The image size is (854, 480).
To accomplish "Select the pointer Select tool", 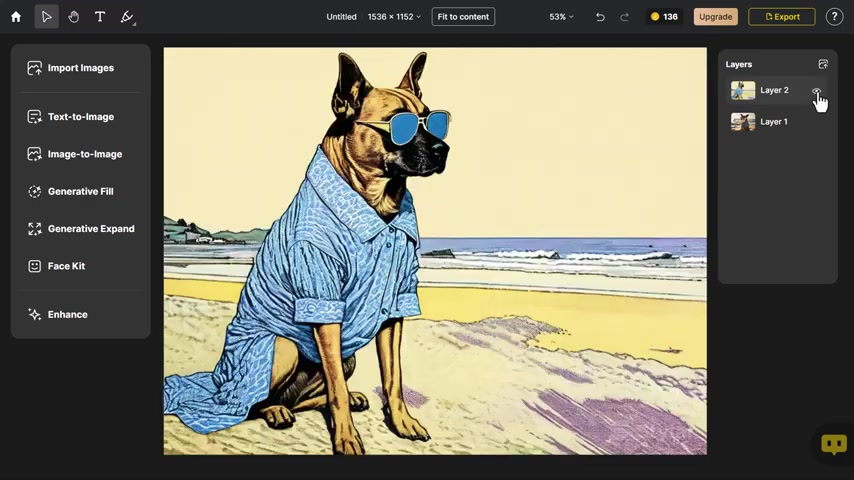I will [x=46, y=17].
